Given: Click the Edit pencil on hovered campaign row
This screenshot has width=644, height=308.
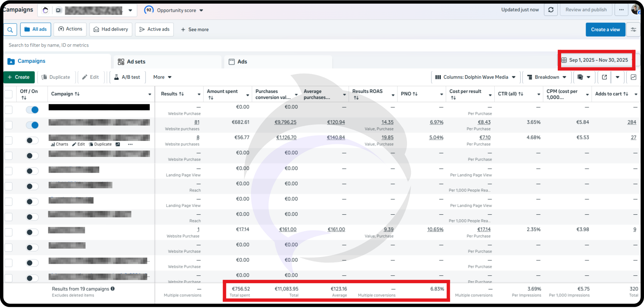Looking at the screenshot, I should click(x=78, y=144).
